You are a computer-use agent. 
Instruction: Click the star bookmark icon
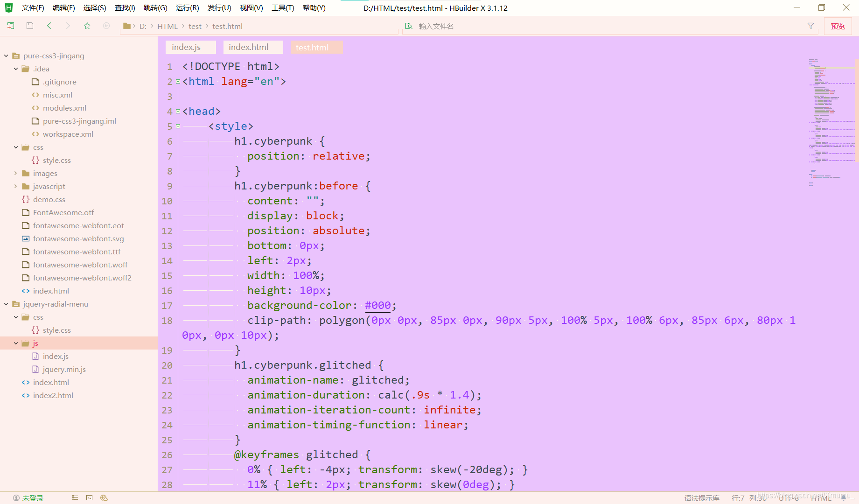[87, 26]
